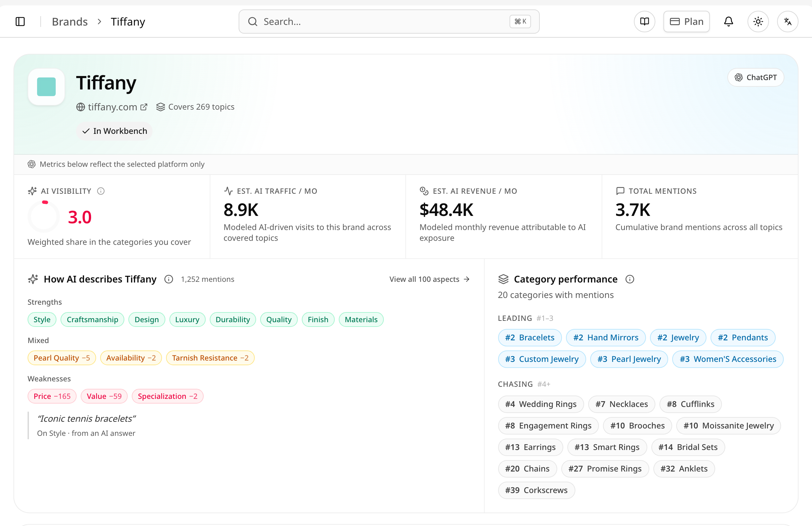Open the documentation book icon
The image size is (812, 526).
644,22
